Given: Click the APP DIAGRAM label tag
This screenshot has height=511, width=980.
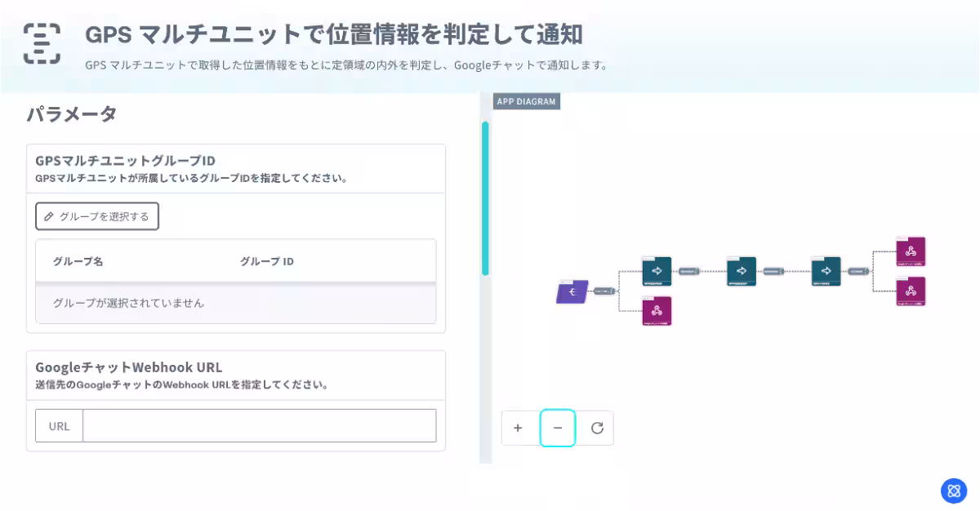Looking at the screenshot, I should coord(527,101).
